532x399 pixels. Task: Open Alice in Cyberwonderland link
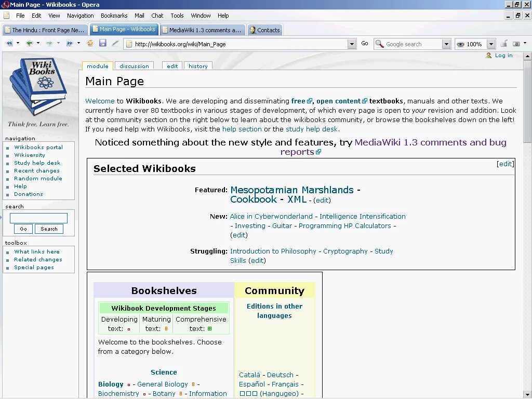click(x=271, y=217)
